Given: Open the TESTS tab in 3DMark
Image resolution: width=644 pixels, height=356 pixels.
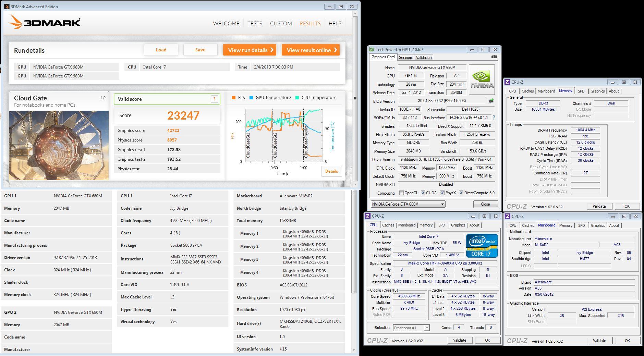Looking at the screenshot, I should 255,23.
